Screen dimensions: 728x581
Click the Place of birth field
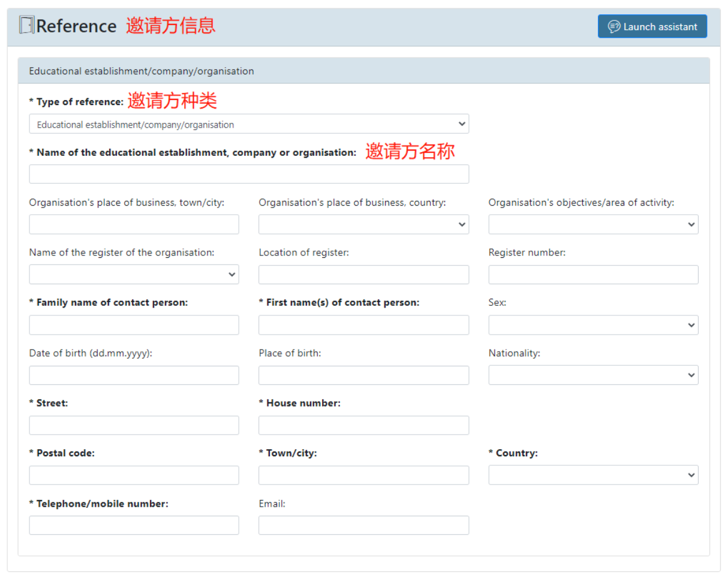pyautogui.click(x=364, y=375)
